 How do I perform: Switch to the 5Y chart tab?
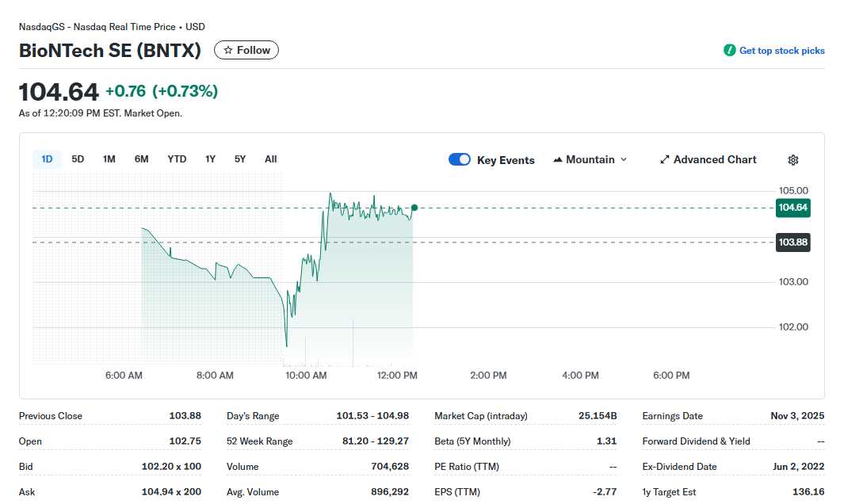240,158
